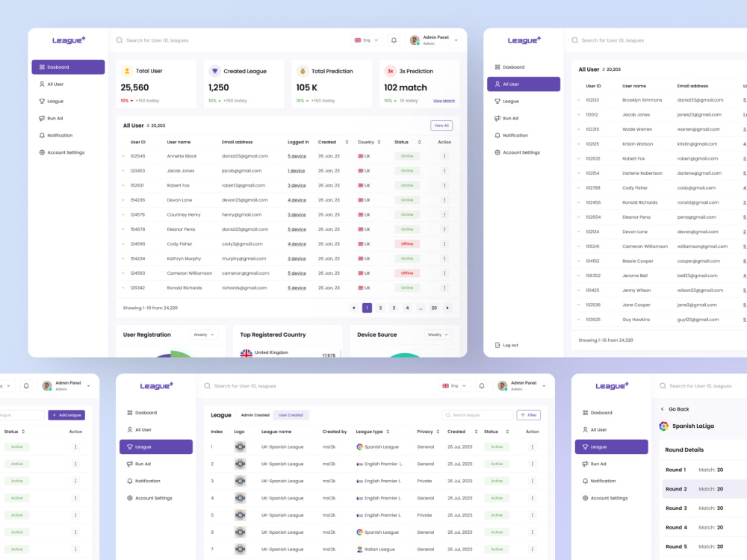Expand row chevron for user 120453
Screen dimensions: 747x560
click(x=123, y=170)
